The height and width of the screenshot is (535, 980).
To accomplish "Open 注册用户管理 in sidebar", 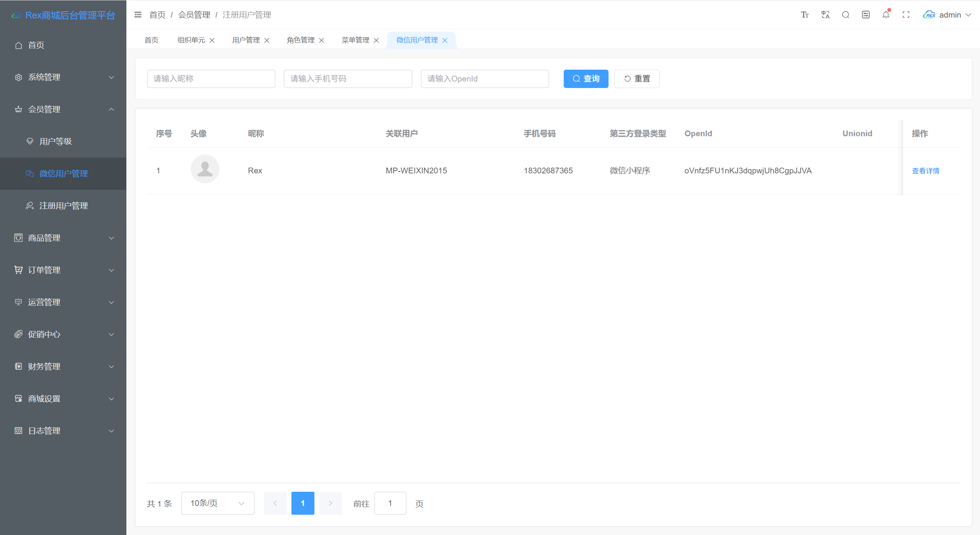I will pos(63,206).
